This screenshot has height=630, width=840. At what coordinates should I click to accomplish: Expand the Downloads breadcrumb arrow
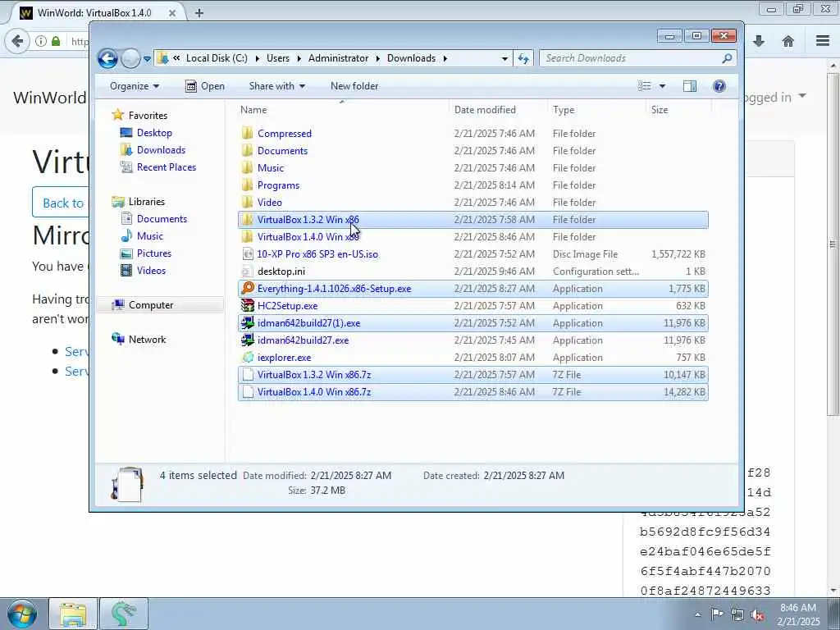[445, 58]
